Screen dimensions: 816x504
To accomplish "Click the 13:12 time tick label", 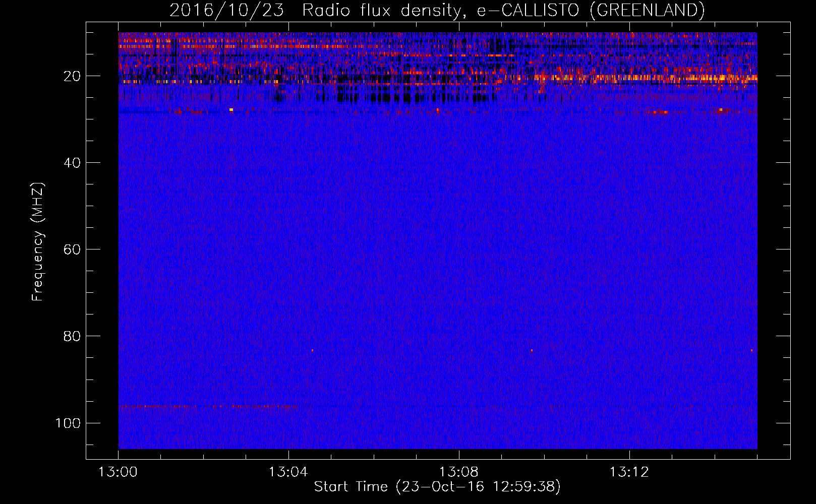I will tap(629, 472).
